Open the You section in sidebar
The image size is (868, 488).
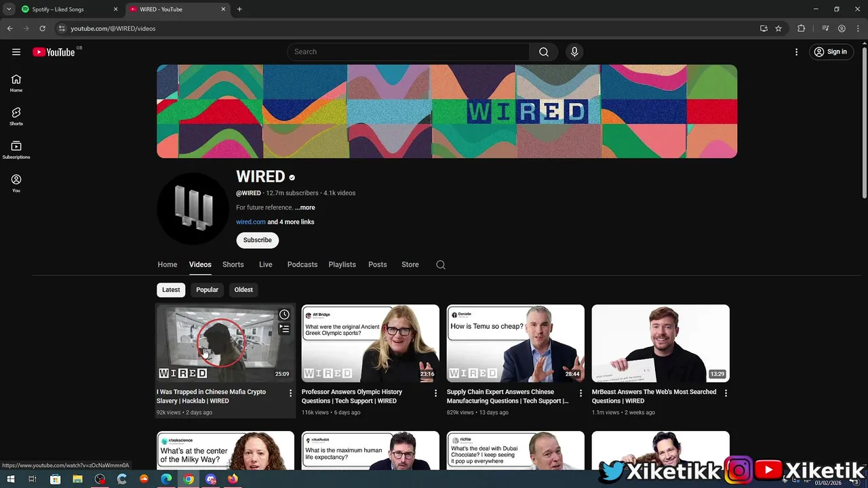coord(16,183)
